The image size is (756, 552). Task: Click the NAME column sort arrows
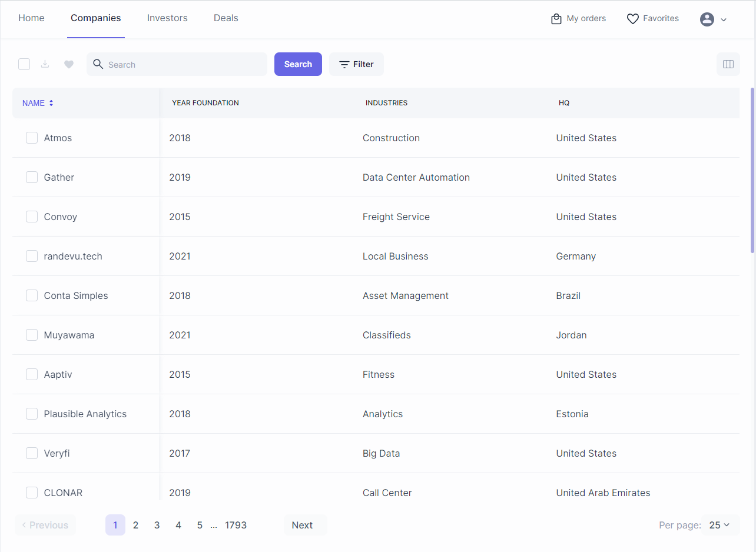[51, 103]
